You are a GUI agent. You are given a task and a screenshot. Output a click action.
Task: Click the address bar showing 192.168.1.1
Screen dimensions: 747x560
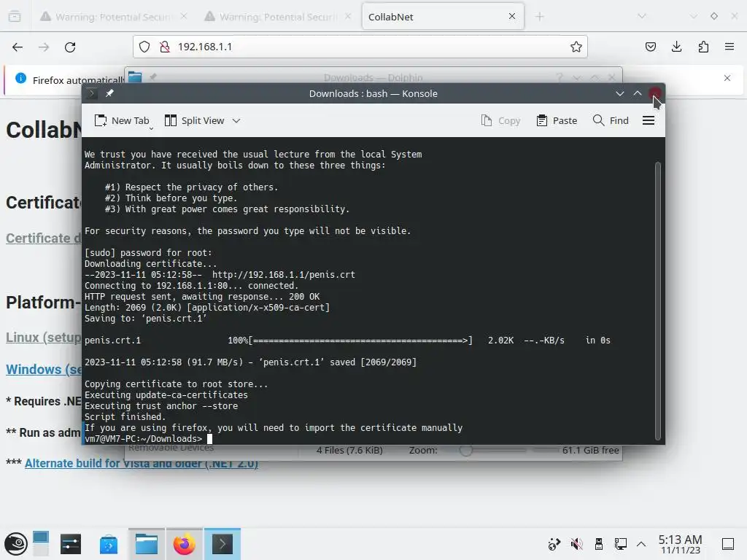click(x=360, y=47)
